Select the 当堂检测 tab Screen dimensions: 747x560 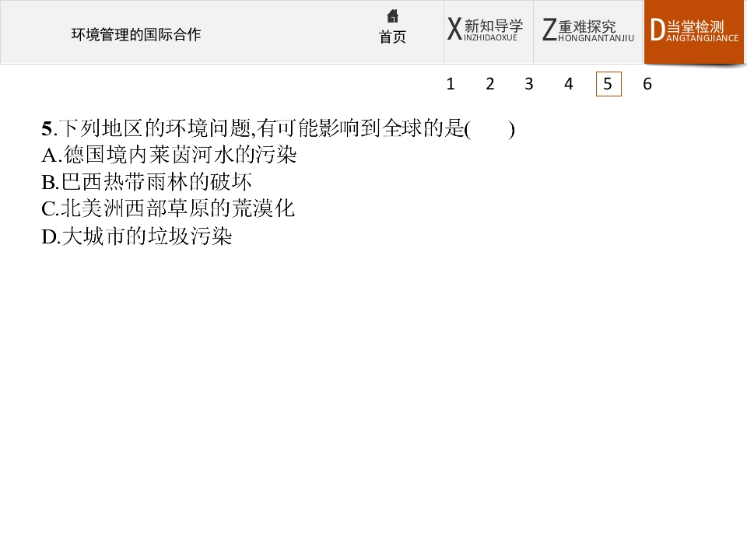pos(694,32)
